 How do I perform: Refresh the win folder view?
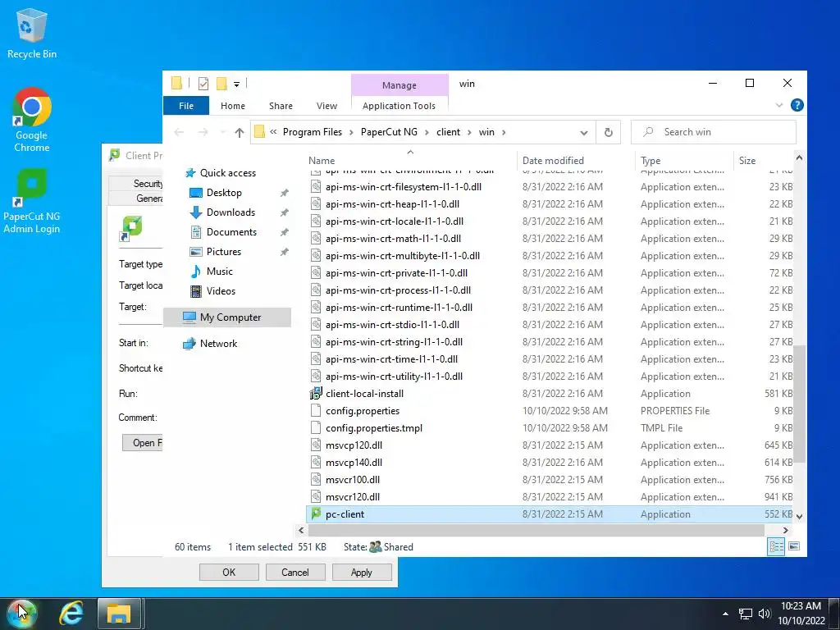click(x=608, y=132)
